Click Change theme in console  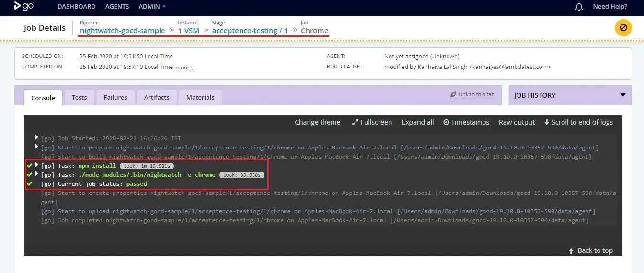point(318,122)
